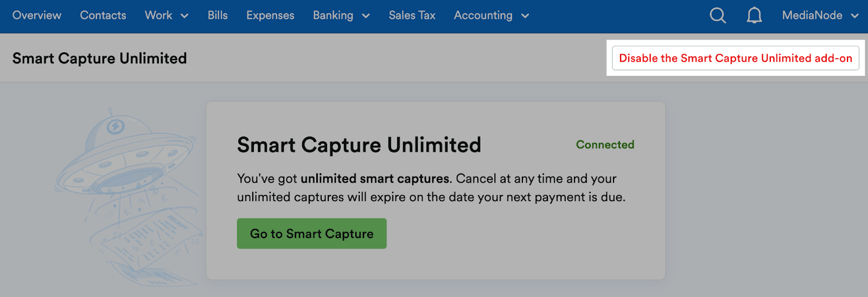Open the Contacts page

click(x=103, y=16)
